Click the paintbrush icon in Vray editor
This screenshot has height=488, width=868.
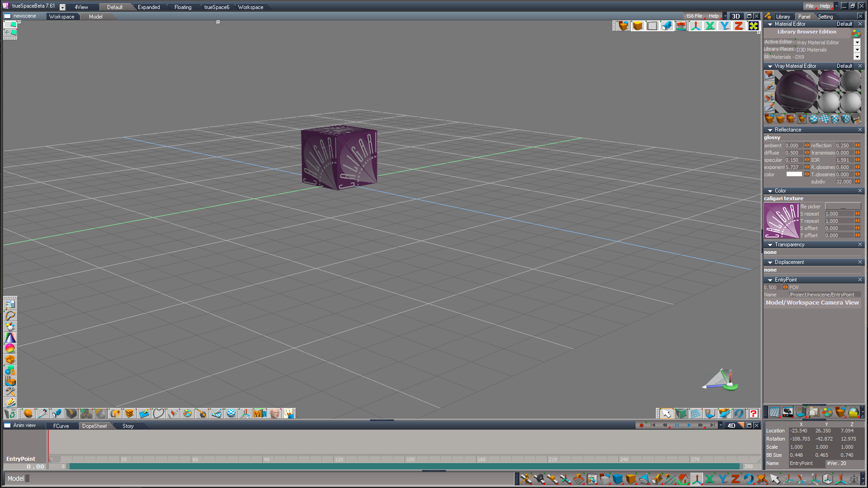tap(769, 86)
